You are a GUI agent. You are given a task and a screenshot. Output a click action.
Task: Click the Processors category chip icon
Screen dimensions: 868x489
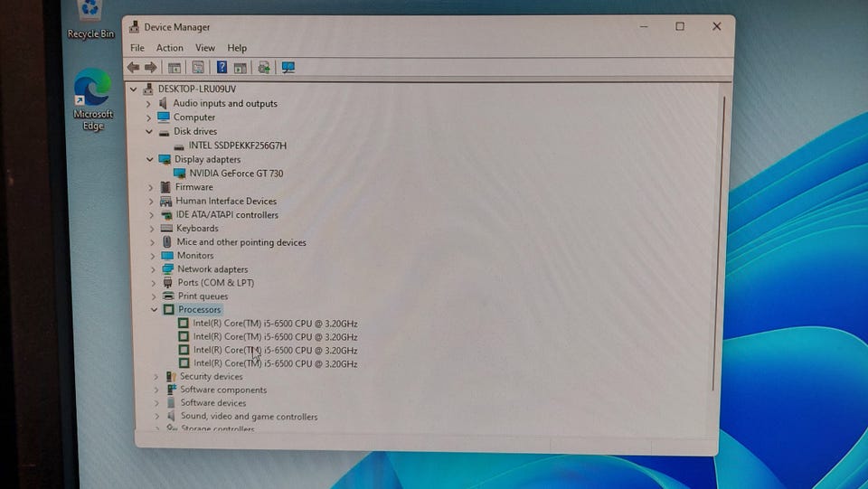tap(169, 309)
